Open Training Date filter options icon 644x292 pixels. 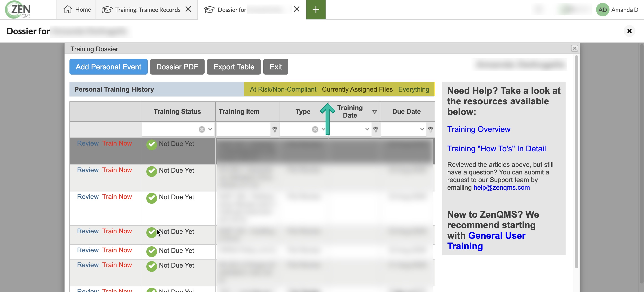click(x=375, y=129)
